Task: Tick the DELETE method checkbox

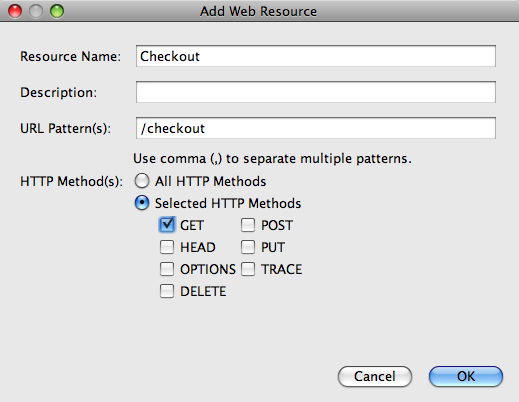Action: click(x=167, y=291)
